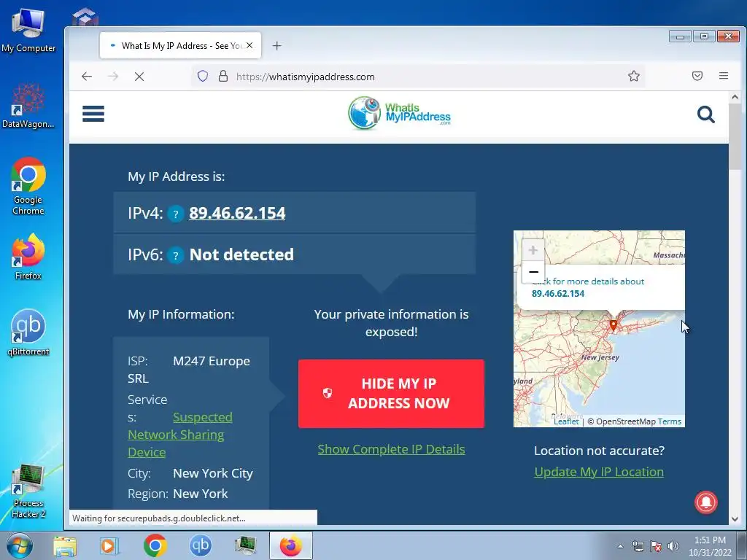Click the 'Not detected' IPv6 text
The height and width of the screenshot is (560, 747).
(241, 254)
